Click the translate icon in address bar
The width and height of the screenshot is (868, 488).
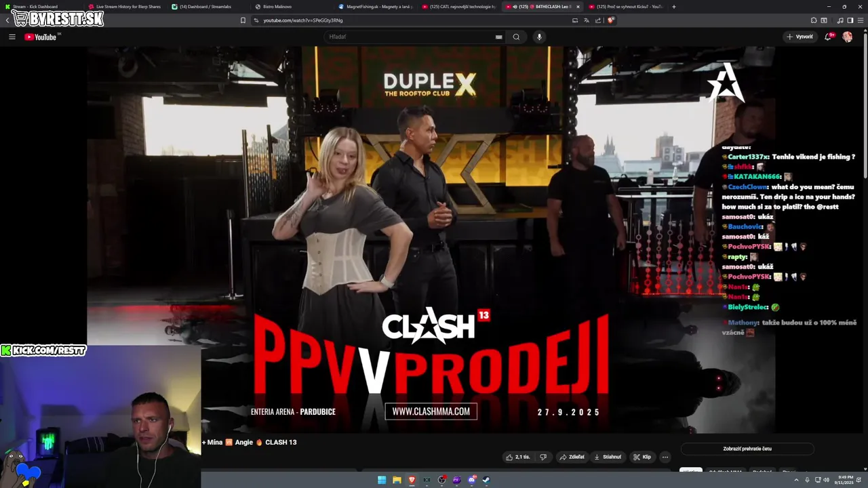(x=587, y=20)
